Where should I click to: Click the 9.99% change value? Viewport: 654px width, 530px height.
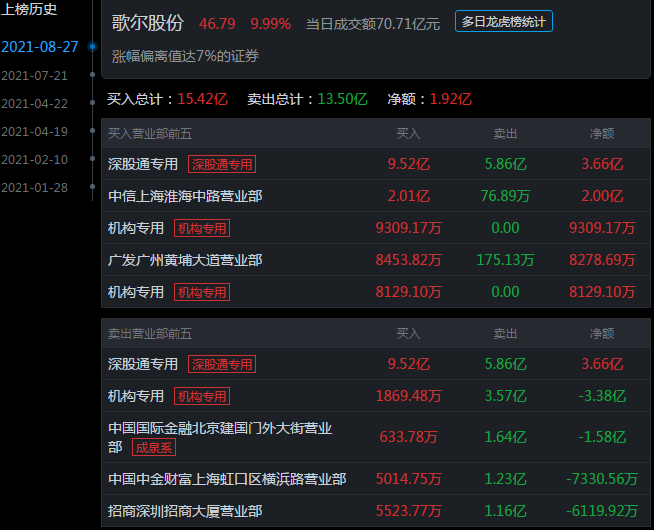pos(270,24)
